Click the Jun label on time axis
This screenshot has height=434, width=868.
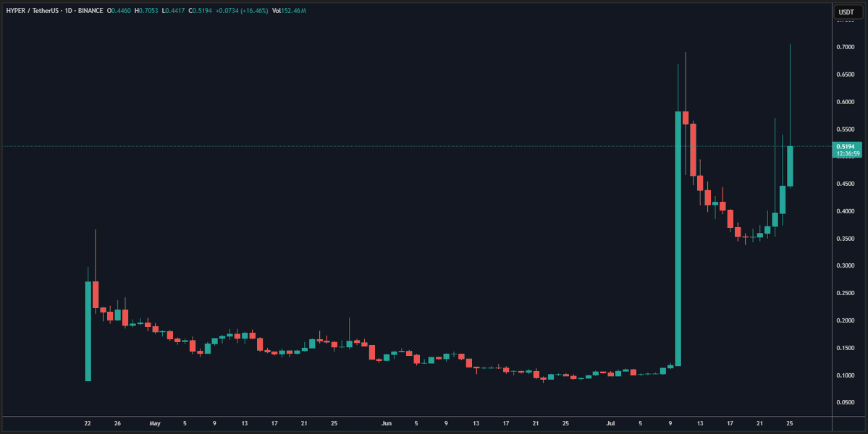click(387, 424)
